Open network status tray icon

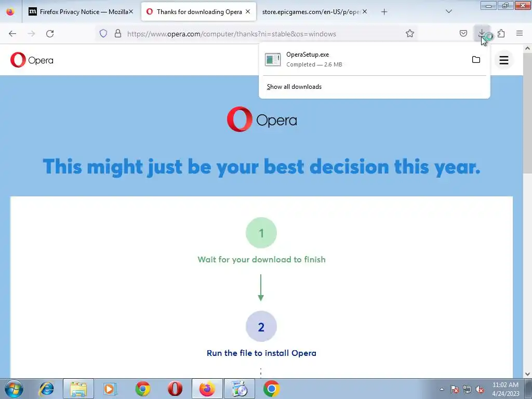[x=467, y=389]
